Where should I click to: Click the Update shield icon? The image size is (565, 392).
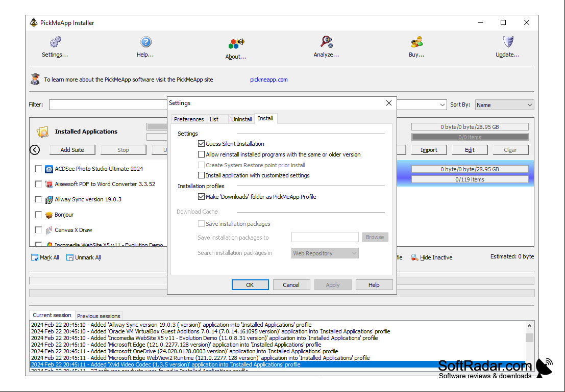[x=508, y=42]
